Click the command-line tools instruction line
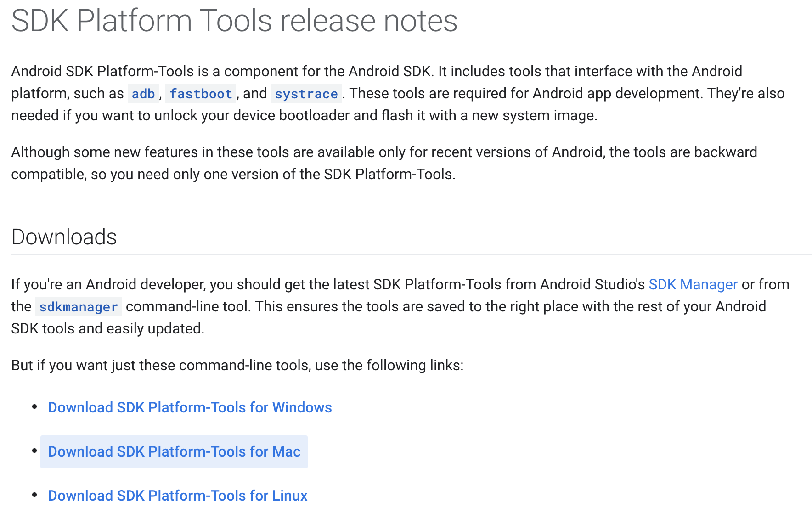This screenshot has width=812, height=519. coord(237,365)
